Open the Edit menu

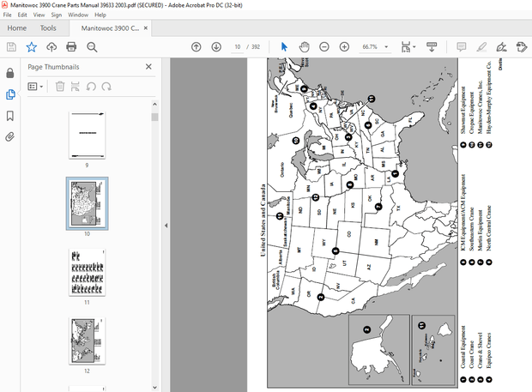coord(22,15)
